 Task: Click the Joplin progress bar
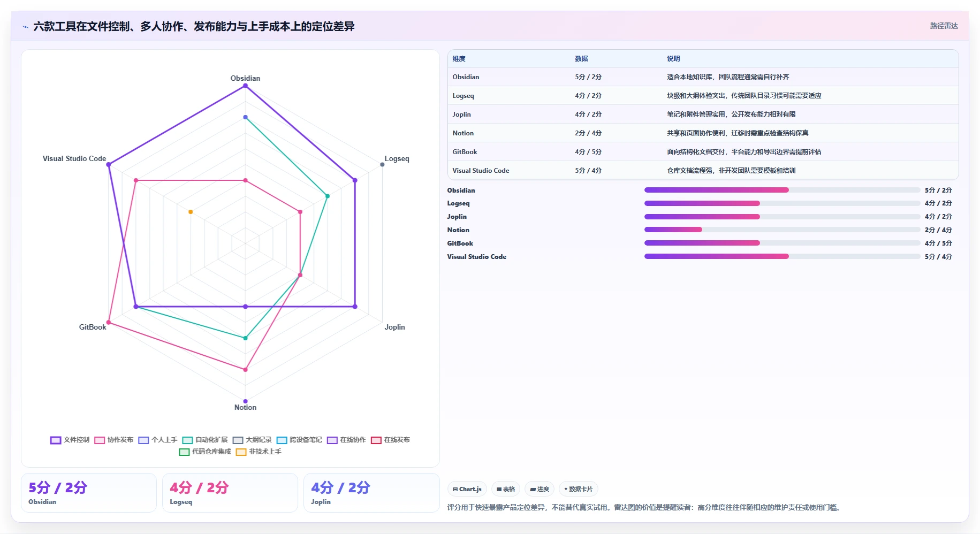point(782,217)
